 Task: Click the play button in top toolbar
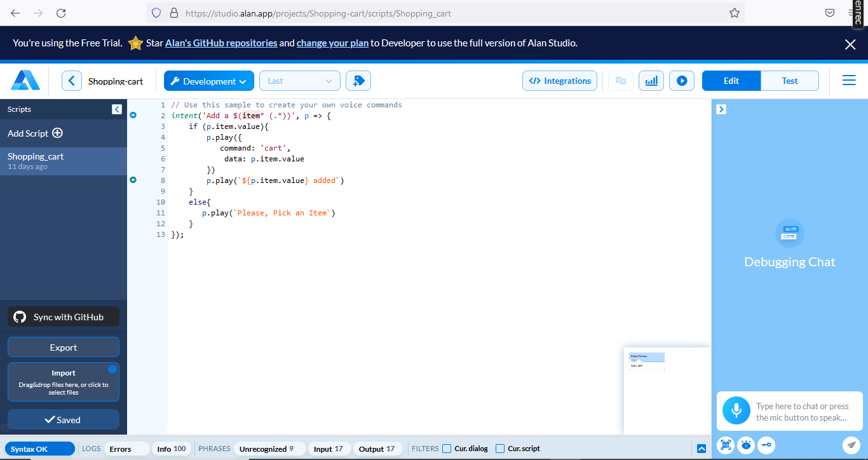681,81
